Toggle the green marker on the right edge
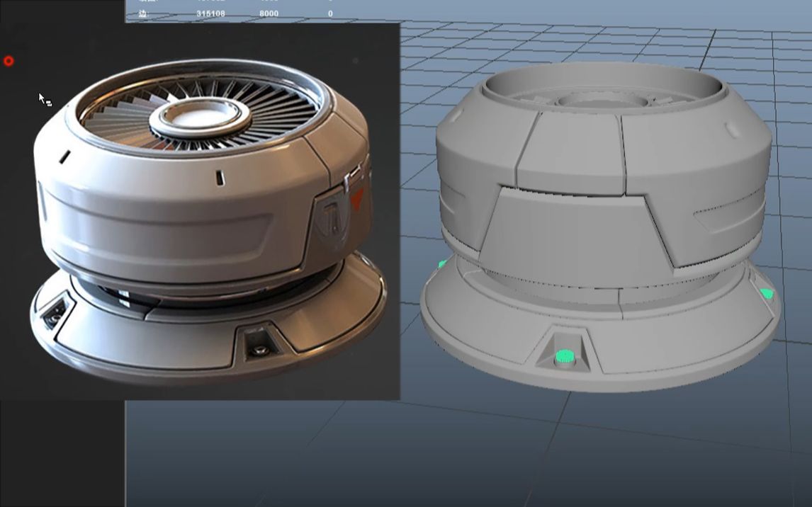Screen dimensions: 812x507 (767, 292)
